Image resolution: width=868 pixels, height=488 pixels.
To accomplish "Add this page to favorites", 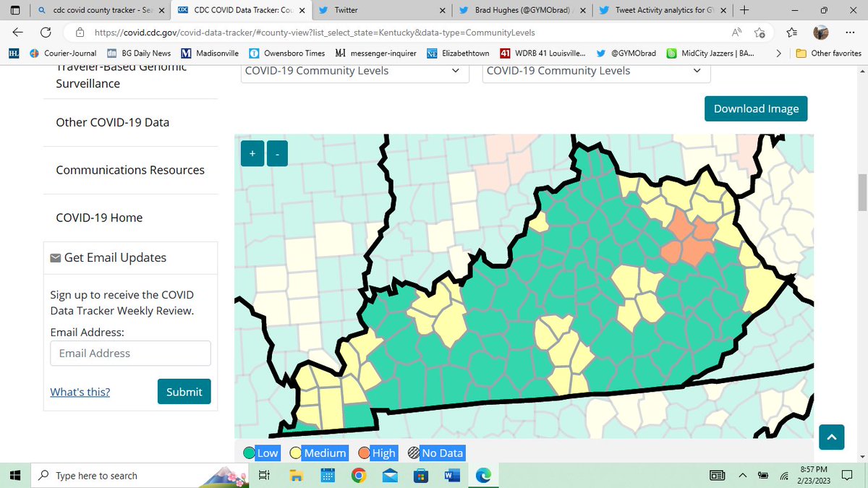I will (759, 33).
